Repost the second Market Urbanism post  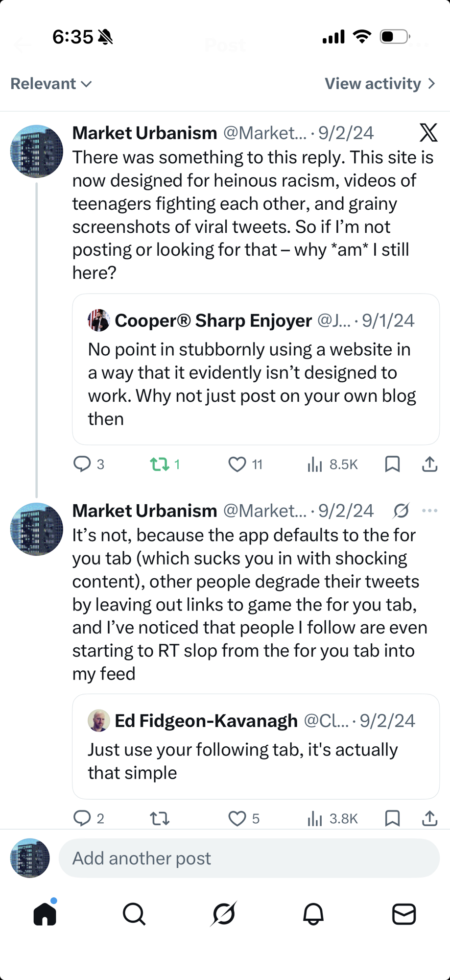tap(160, 818)
